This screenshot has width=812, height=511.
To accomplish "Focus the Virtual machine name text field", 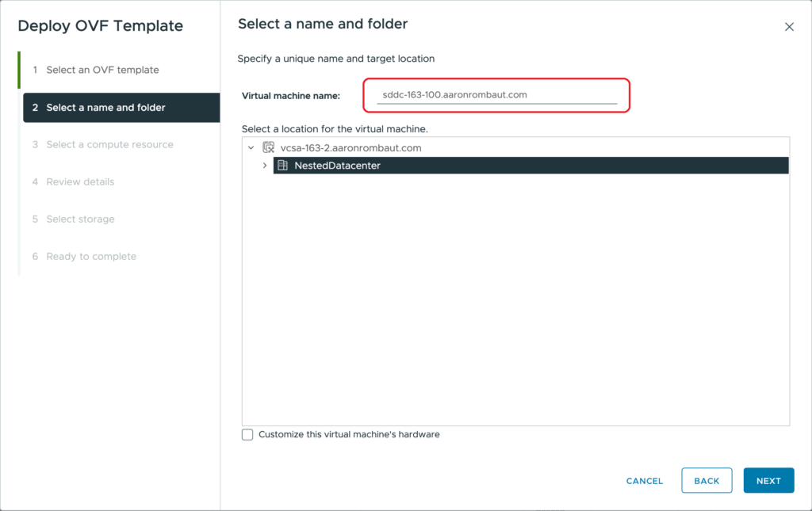I will pos(496,95).
